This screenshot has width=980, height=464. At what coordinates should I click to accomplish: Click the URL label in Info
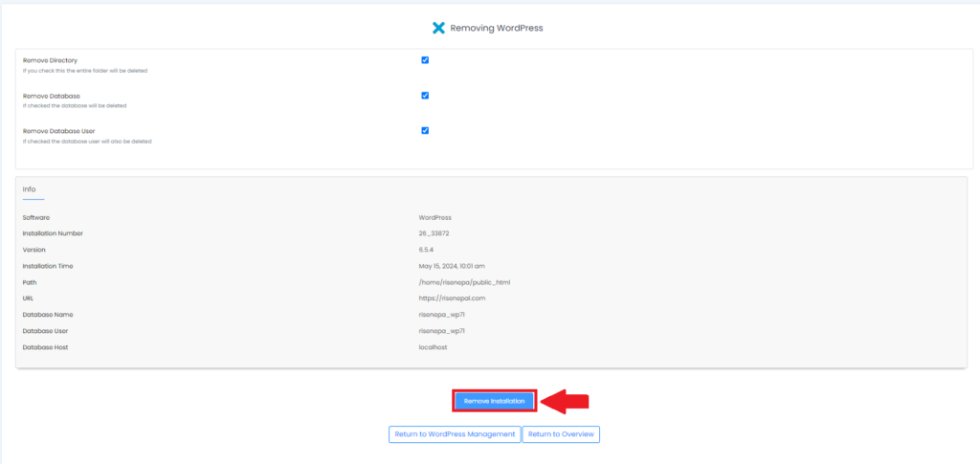(x=28, y=298)
